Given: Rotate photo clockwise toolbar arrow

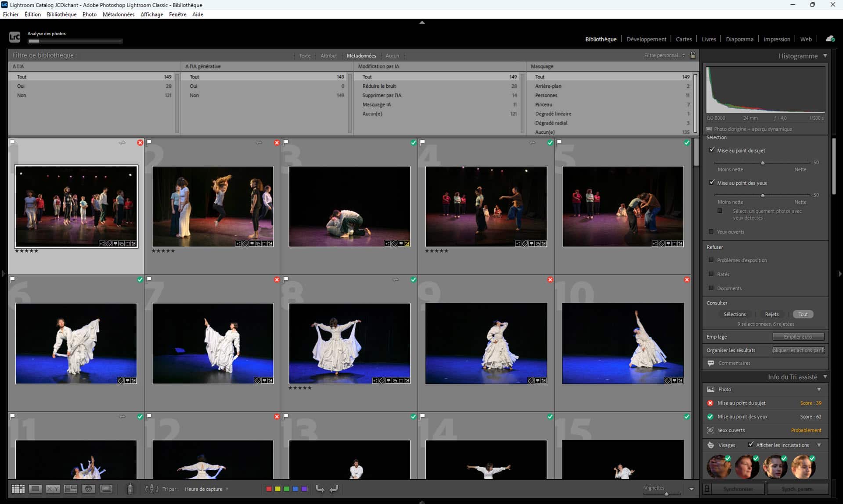Looking at the screenshot, I should coord(334,489).
